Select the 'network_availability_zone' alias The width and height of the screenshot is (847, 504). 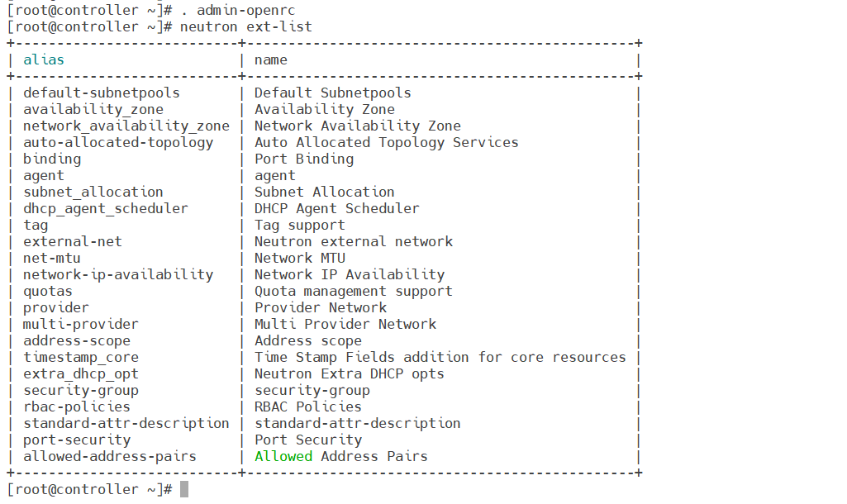(126, 126)
